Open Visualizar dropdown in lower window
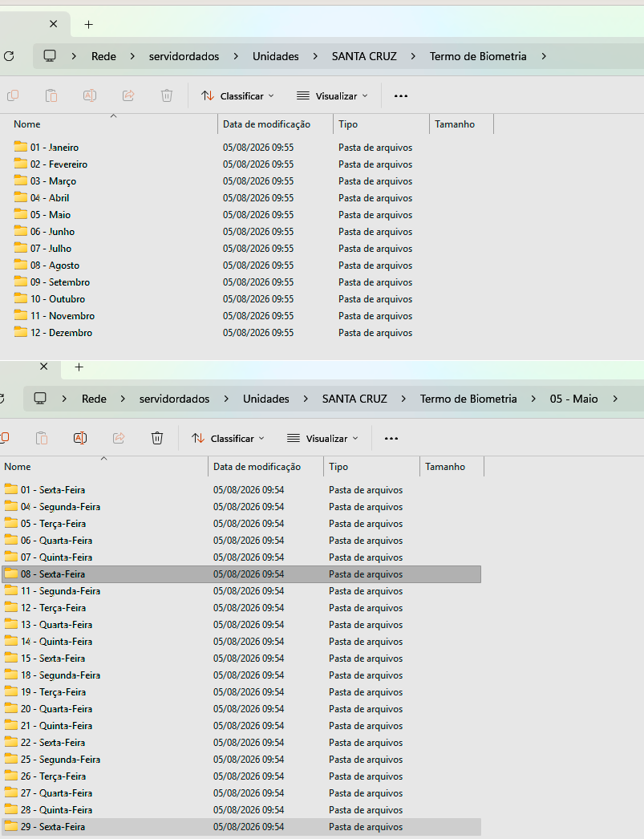 point(322,438)
